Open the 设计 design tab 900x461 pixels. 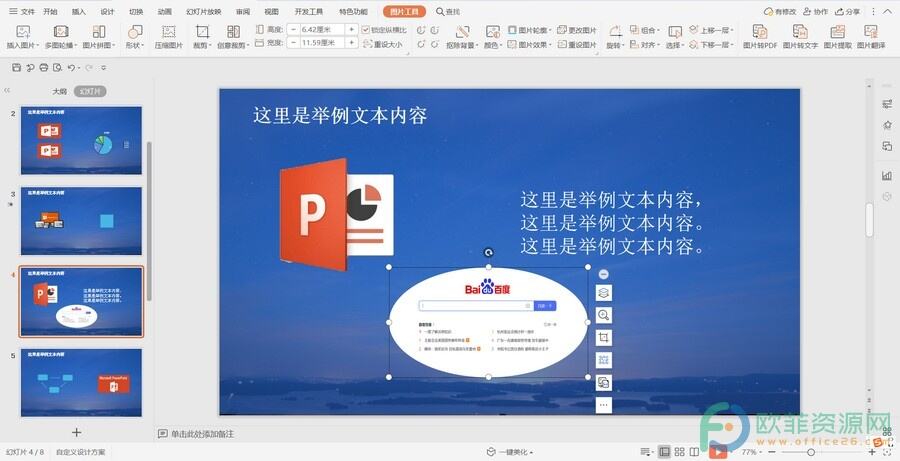107,11
